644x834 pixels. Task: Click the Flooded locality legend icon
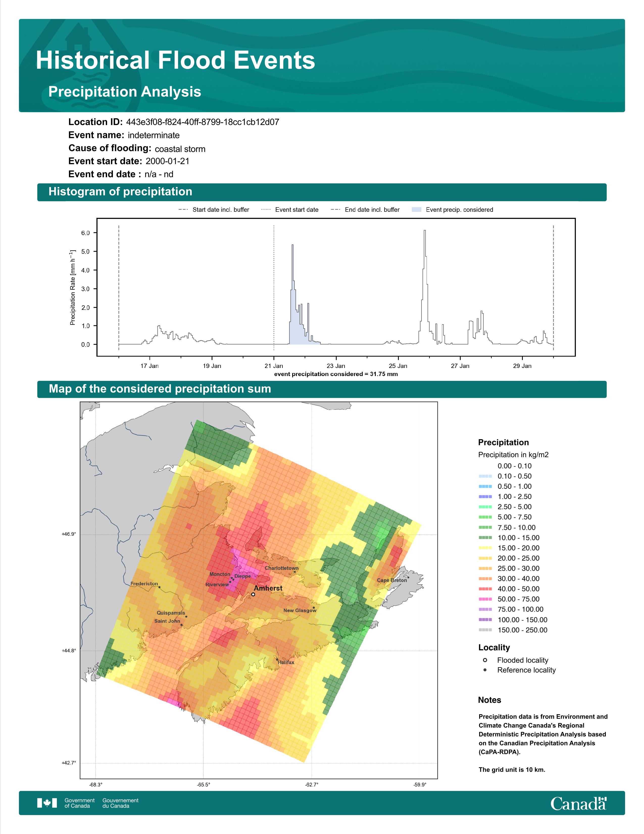point(485,660)
